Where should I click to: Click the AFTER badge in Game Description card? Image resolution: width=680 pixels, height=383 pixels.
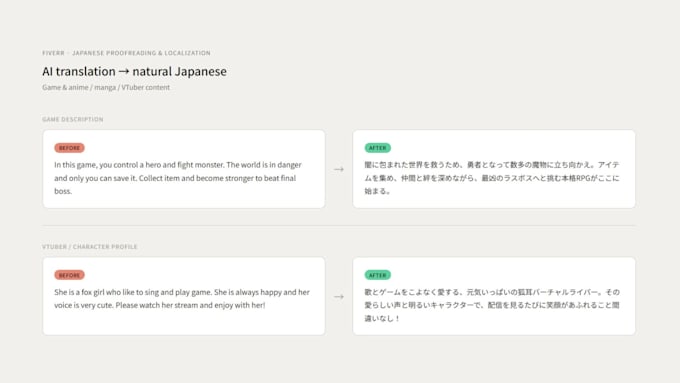coord(378,148)
